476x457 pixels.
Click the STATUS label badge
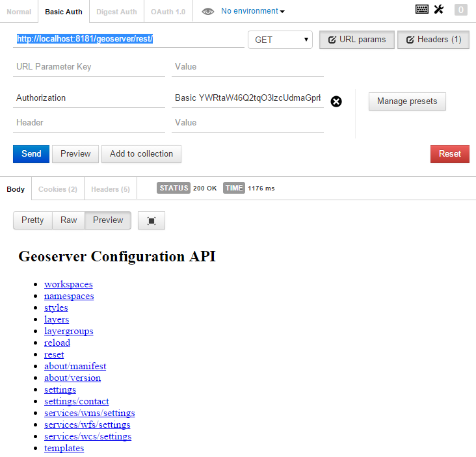(x=174, y=188)
